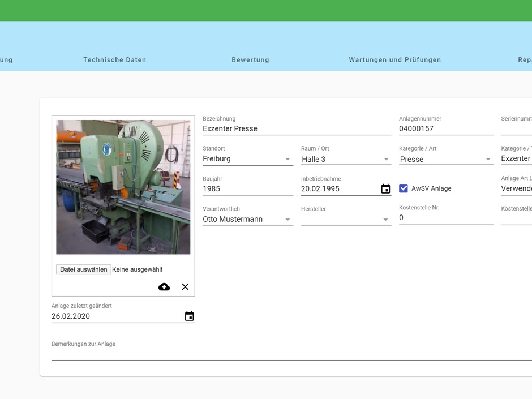Click the Kostenstelle Nr. field

(445, 218)
